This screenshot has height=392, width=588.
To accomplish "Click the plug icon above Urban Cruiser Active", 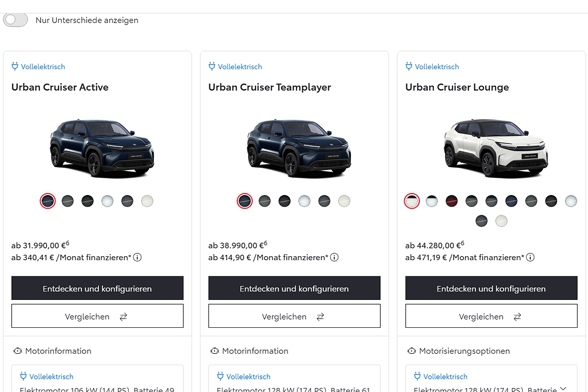I will [x=15, y=66].
